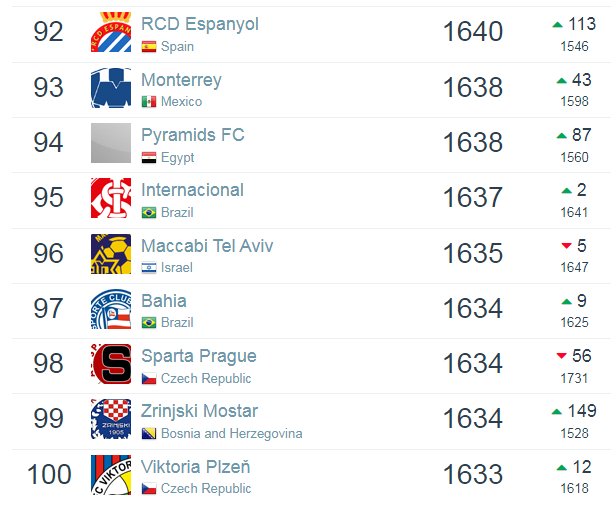Click the Zrinjski Mostar crest
Viewport: 611px width, 510px height.
pyautogui.click(x=110, y=419)
